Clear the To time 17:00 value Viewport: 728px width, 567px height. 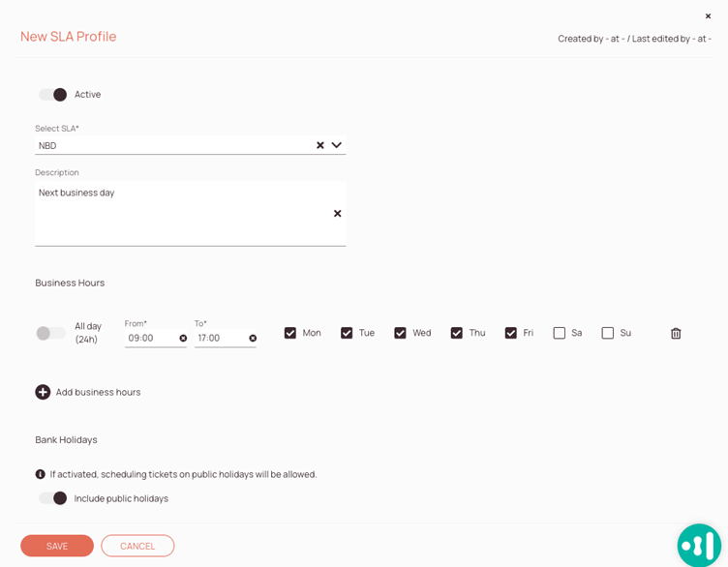(253, 339)
